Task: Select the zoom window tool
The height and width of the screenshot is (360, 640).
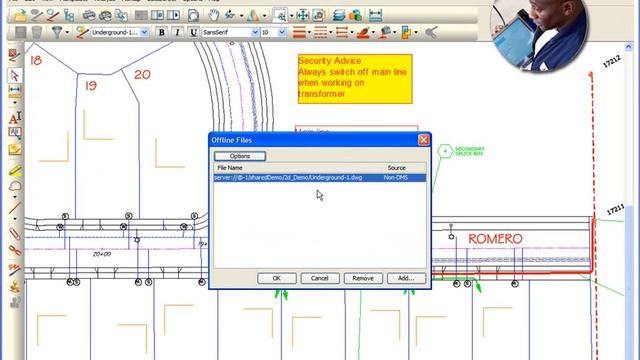Action: click(x=280, y=16)
